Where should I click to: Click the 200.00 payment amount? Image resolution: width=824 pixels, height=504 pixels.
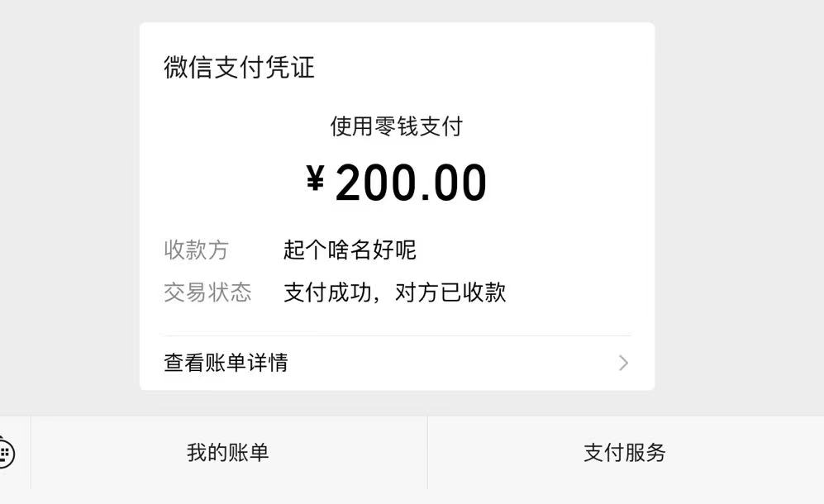[411, 183]
